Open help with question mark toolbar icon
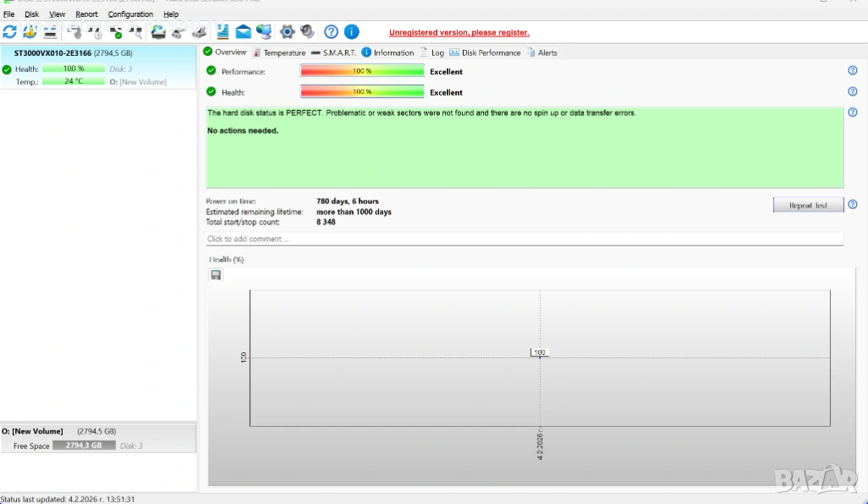This screenshot has height=504, width=868. click(331, 32)
